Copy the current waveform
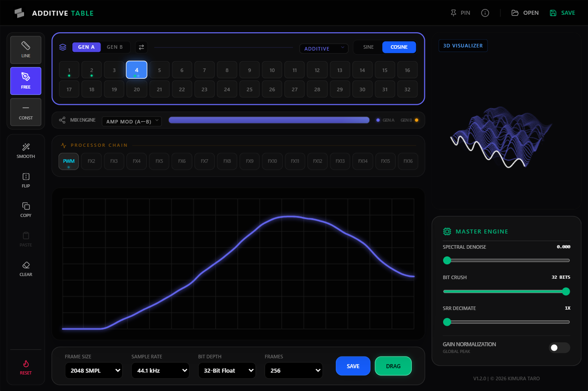 tap(26, 210)
